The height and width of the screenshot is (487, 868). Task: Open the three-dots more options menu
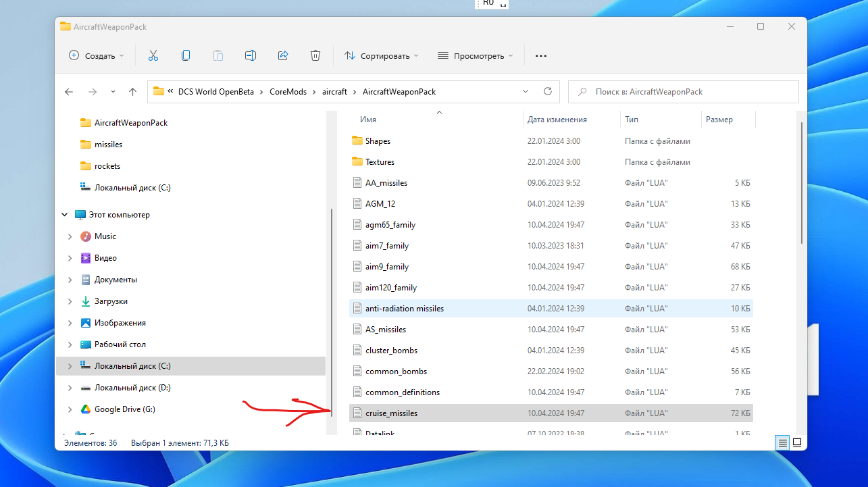point(540,55)
